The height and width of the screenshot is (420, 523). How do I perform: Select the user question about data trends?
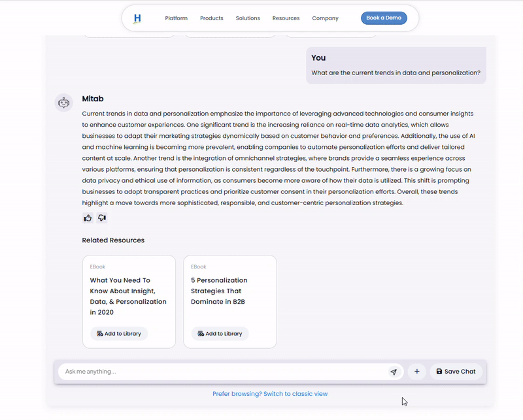click(x=396, y=73)
